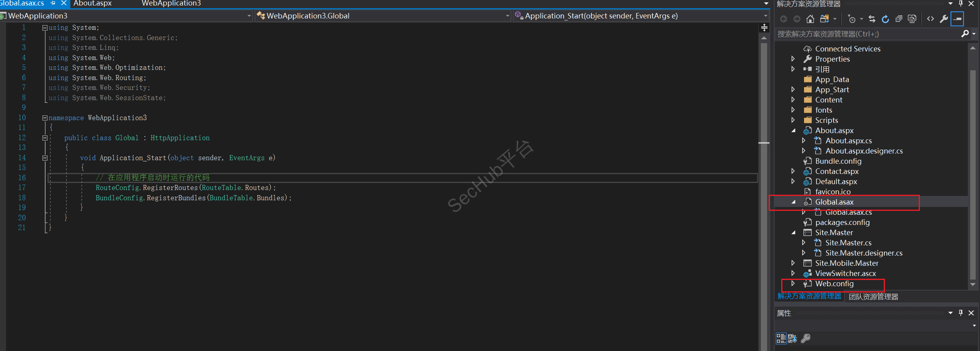
Task: Toggle the Preview Selected Items button
Action: (x=957, y=19)
